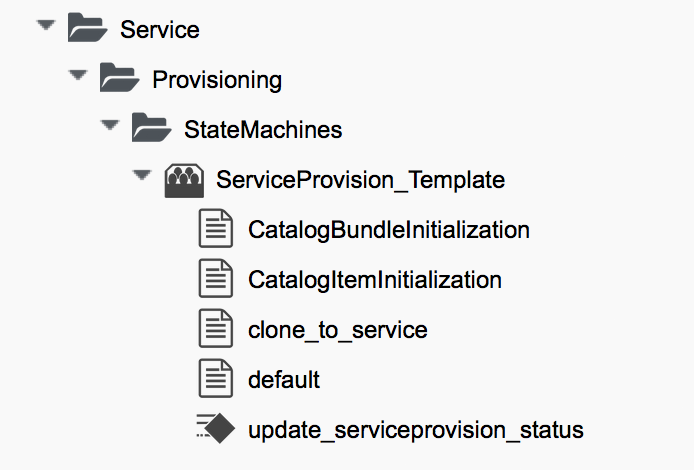Click the ServiceProvision_Template class icon
Image resolution: width=694 pixels, height=470 pixels.
183,180
